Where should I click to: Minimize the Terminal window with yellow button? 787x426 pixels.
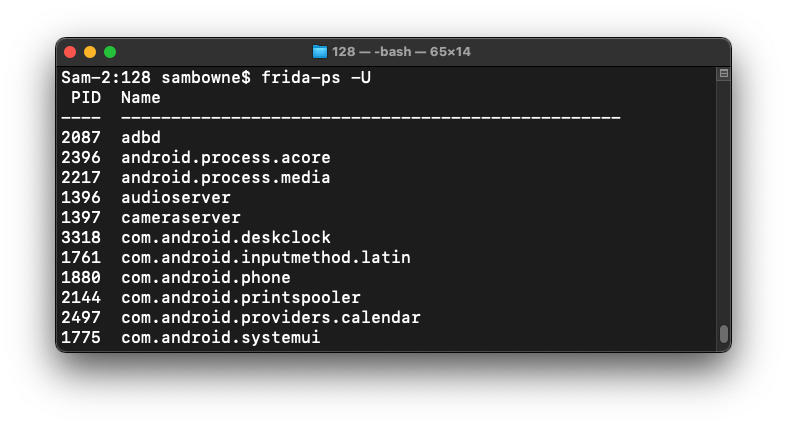tap(90, 52)
